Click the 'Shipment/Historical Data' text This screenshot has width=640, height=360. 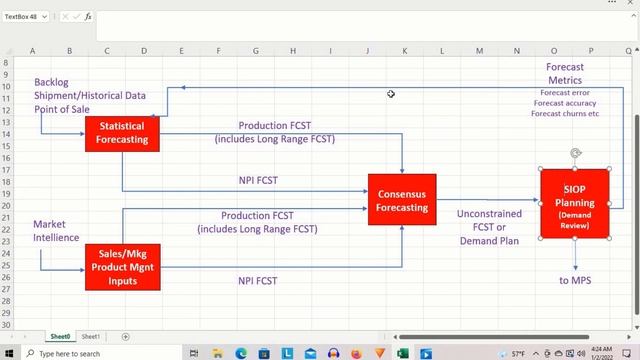[x=90, y=96]
